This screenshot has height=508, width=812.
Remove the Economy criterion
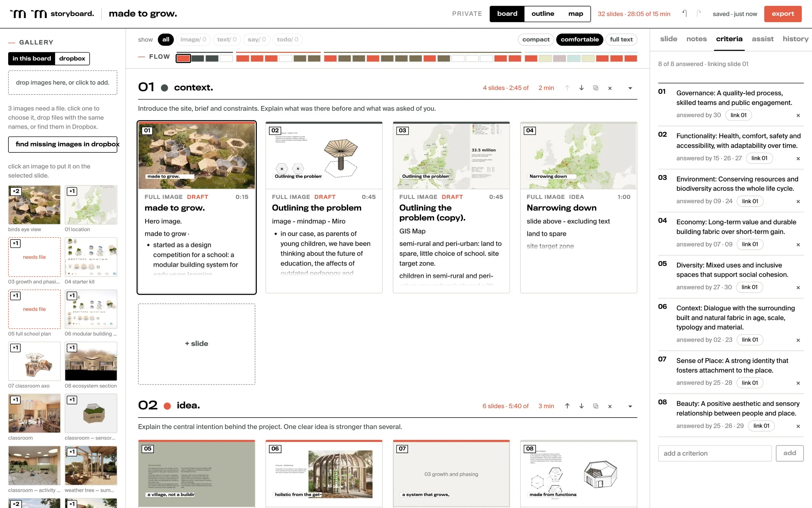click(798, 245)
